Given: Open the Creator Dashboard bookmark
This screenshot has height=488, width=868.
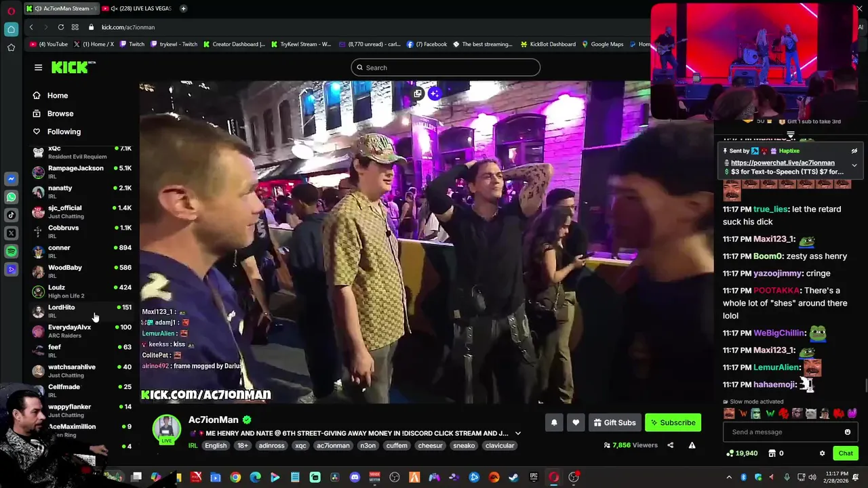Looking at the screenshot, I should pyautogui.click(x=235, y=44).
